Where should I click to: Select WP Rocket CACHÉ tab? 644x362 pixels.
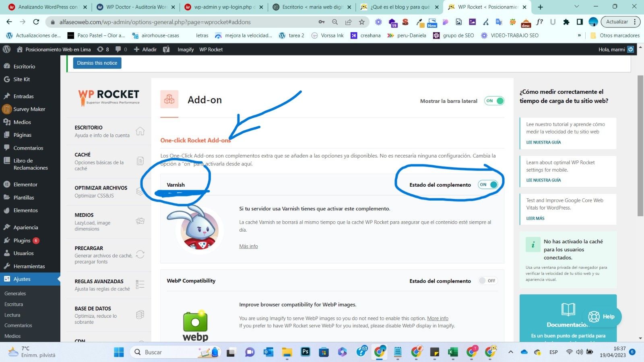tap(109, 161)
